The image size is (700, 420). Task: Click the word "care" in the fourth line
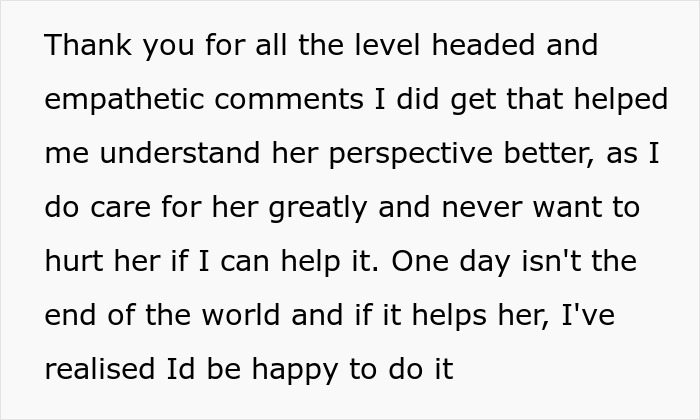[121, 208]
